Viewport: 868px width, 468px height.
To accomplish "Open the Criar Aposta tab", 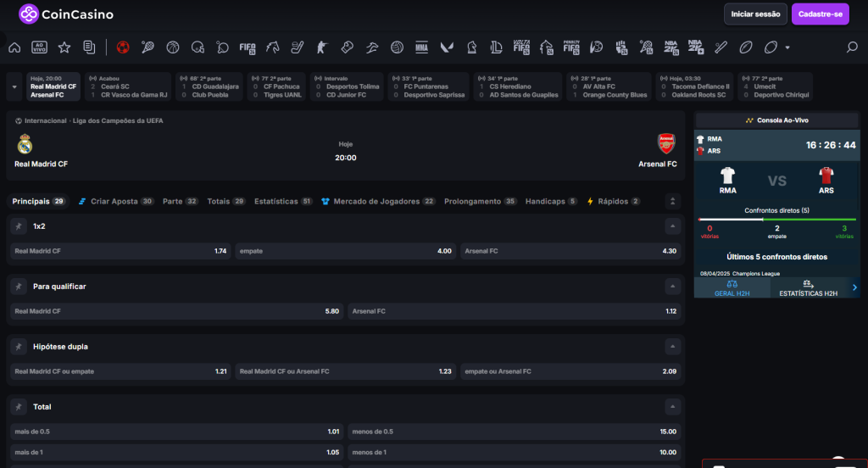I will click(115, 201).
